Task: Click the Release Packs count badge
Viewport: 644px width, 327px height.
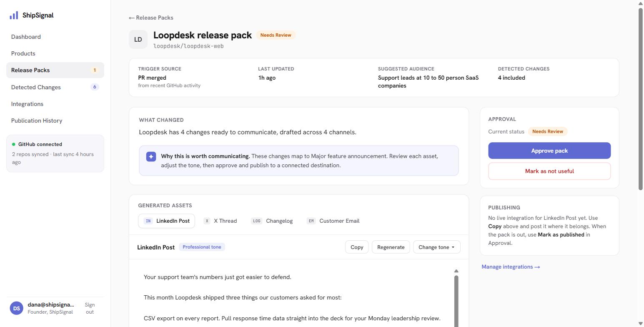Action: pos(95,70)
